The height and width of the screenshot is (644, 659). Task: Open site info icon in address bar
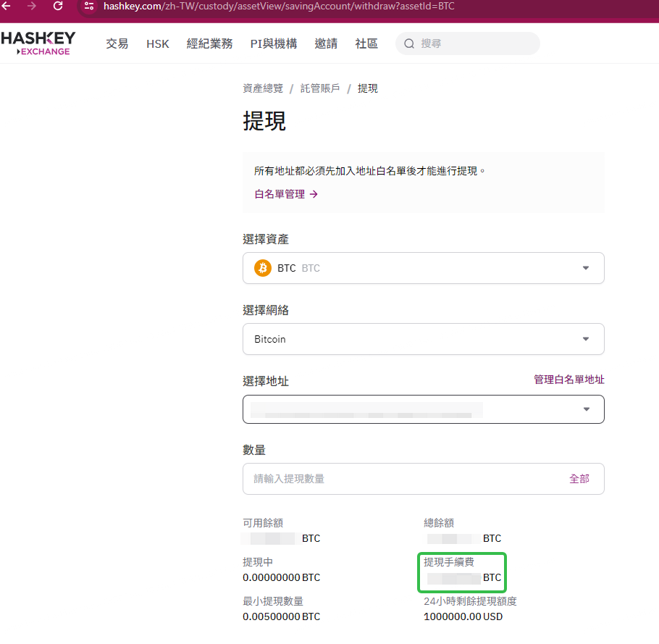[x=88, y=6]
